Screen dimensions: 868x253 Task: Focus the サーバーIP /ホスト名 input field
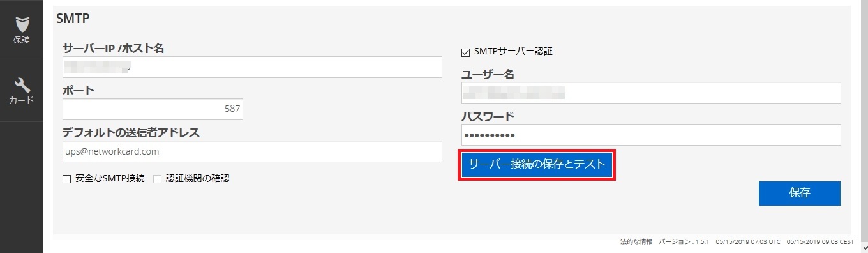pyautogui.click(x=252, y=67)
